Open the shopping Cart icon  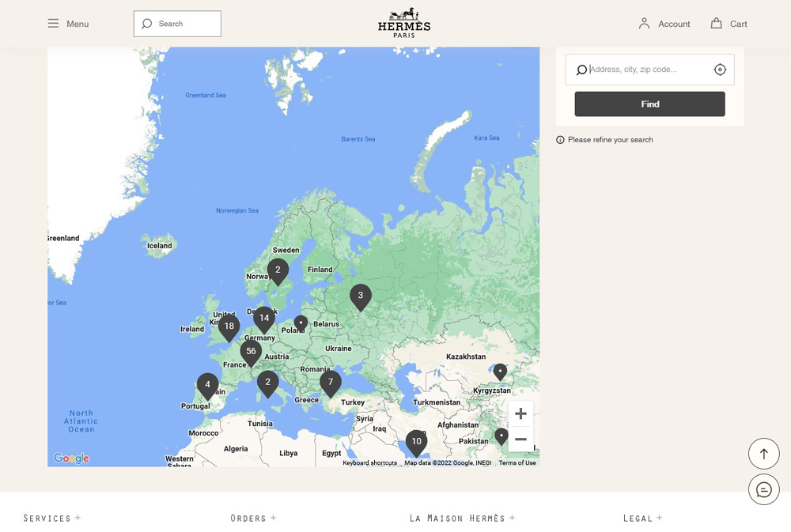[x=717, y=24]
